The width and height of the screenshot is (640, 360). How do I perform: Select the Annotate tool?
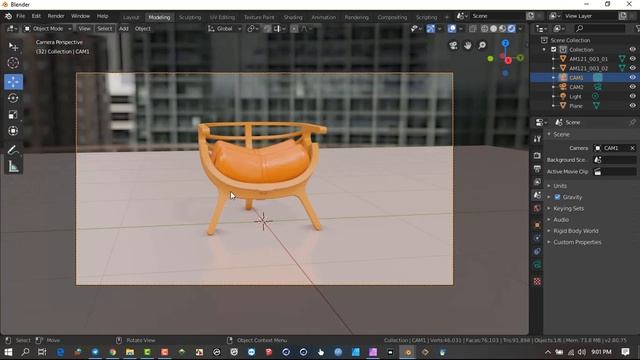13,151
